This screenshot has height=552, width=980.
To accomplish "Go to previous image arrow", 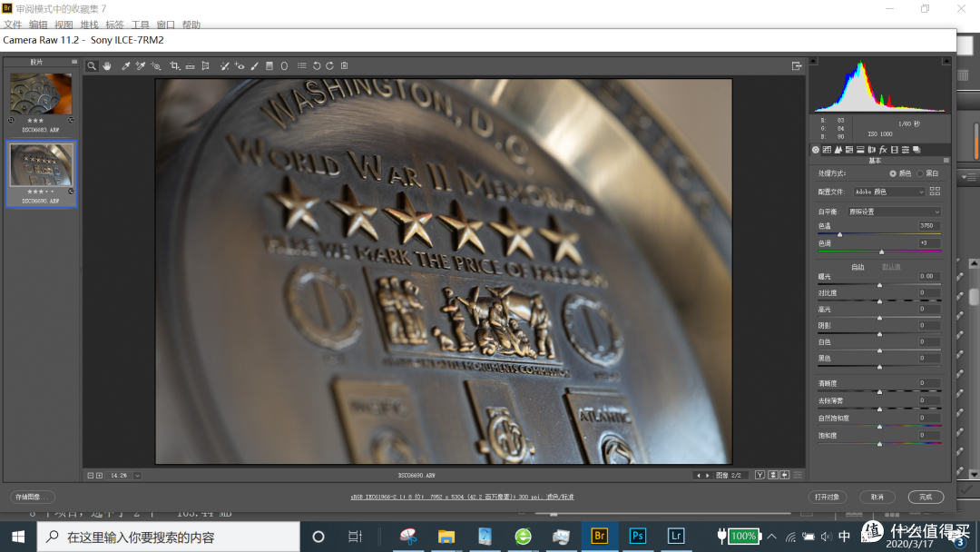I will (699, 476).
